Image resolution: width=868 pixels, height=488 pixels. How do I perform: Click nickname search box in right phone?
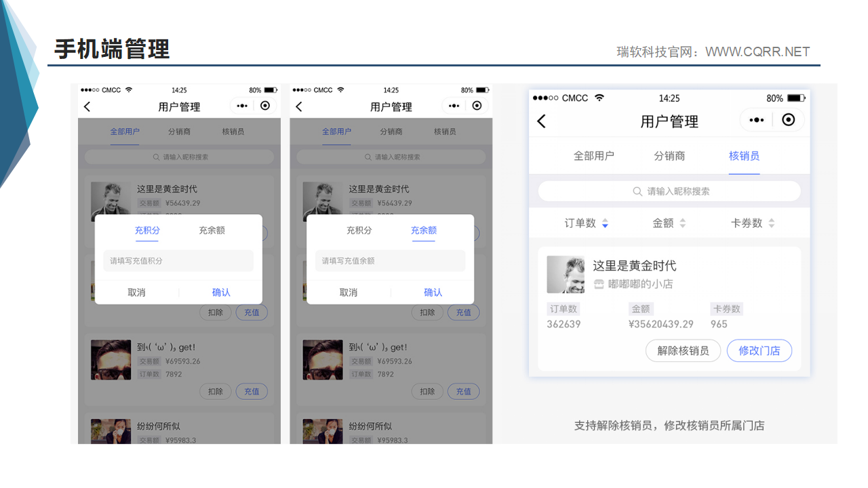pos(669,191)
